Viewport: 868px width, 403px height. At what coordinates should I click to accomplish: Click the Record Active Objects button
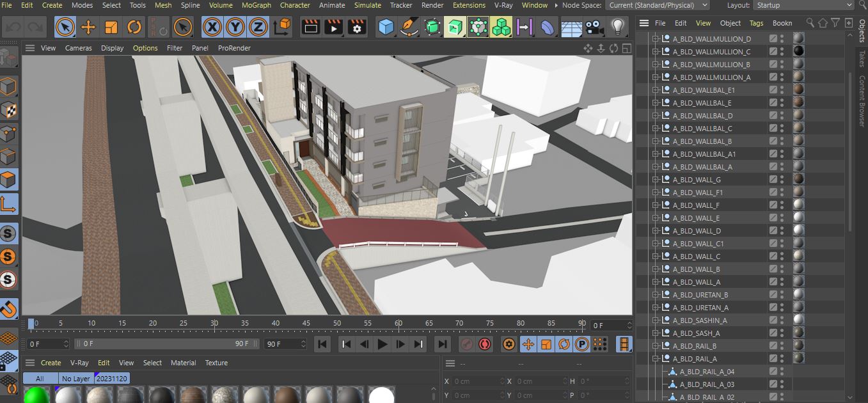click(467, 344)
